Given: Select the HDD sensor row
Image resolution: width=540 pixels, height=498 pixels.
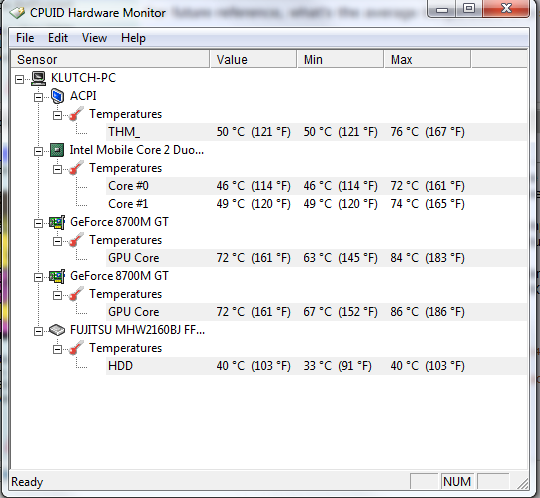Looking at the screenshot, I should tap(316, 366).
